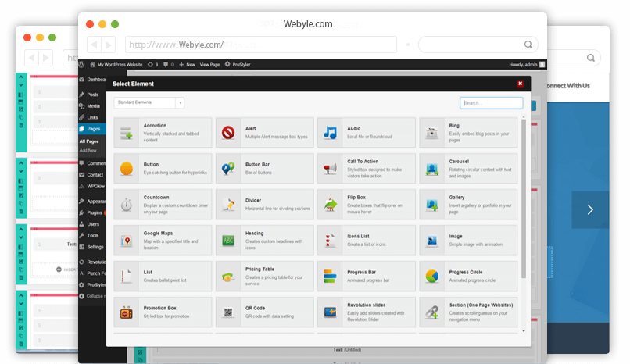Pick the Call To Action megaphone icon
Image resolution: width=630 pixels, height=364 pixels.
tap(330, 169)
